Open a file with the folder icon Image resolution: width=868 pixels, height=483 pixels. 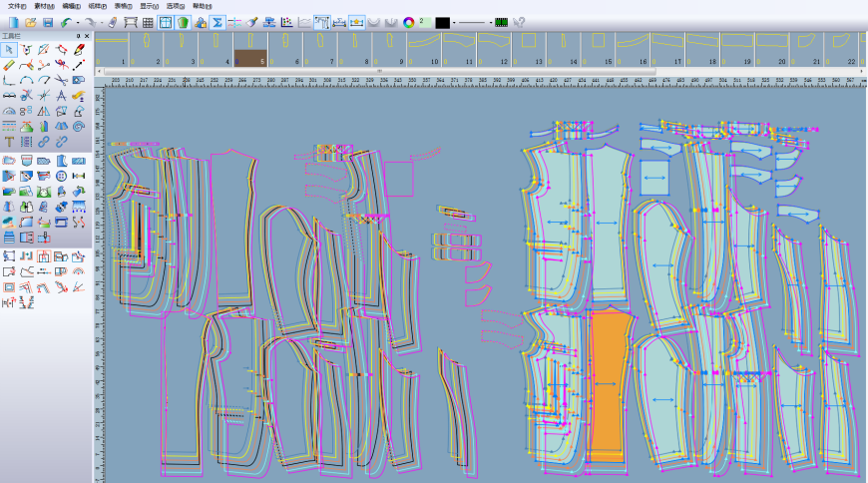coord(30,22)
